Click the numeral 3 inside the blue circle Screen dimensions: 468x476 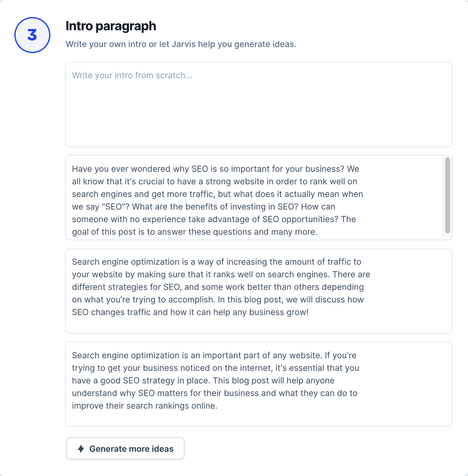32,35
